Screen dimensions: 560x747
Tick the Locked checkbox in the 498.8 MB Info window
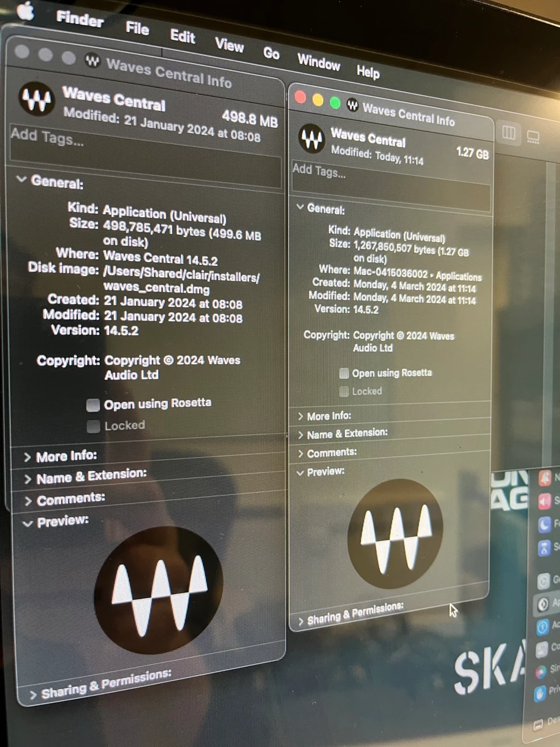[93, 427]
